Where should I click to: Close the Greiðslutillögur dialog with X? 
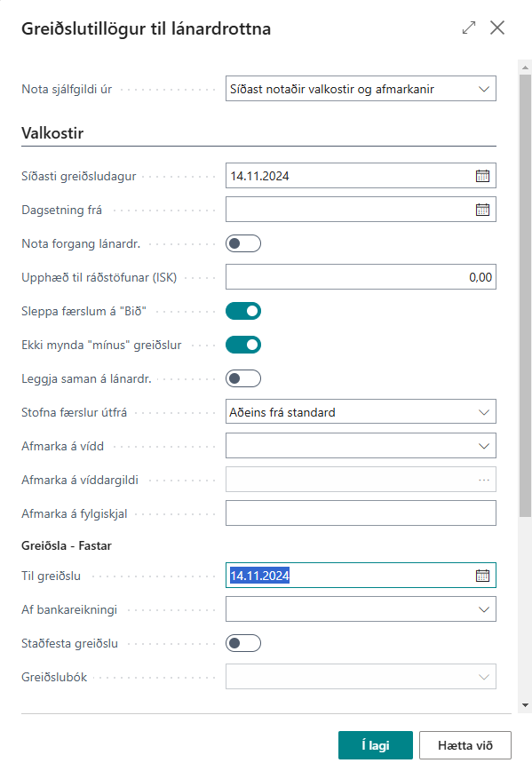pos(497,28)
